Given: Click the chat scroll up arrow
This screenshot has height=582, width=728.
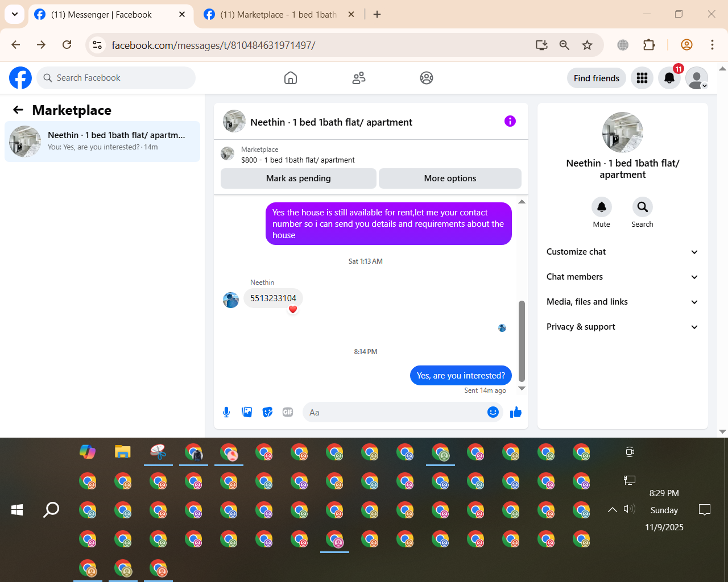Looking at the screenshot, I should tap(522, 202).
